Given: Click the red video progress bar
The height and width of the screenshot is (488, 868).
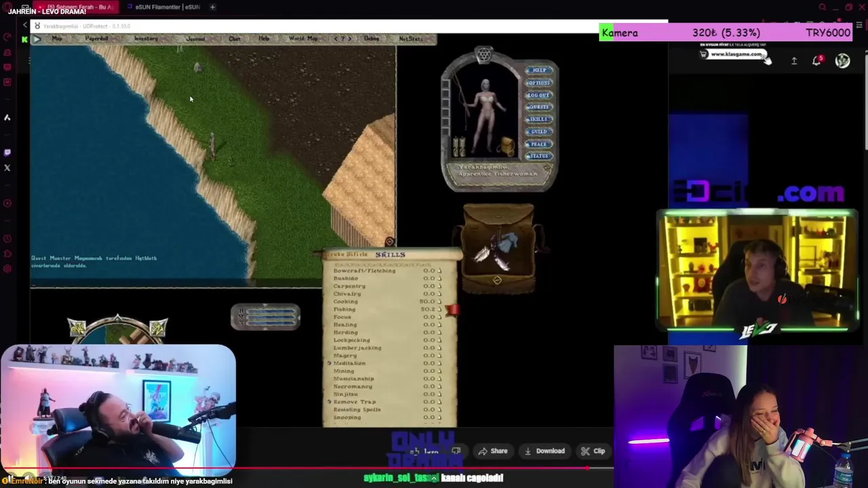Looking at the screenshot, I should [x=307, y=468].
